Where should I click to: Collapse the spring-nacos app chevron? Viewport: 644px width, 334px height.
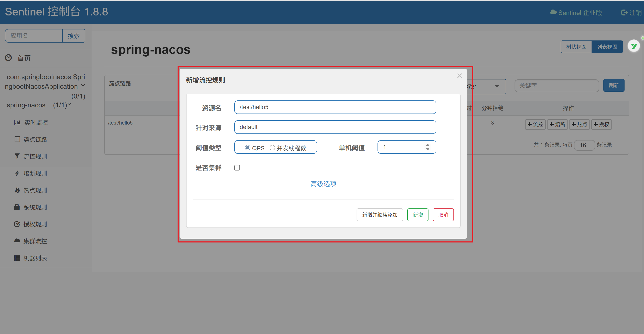point(70,104)
